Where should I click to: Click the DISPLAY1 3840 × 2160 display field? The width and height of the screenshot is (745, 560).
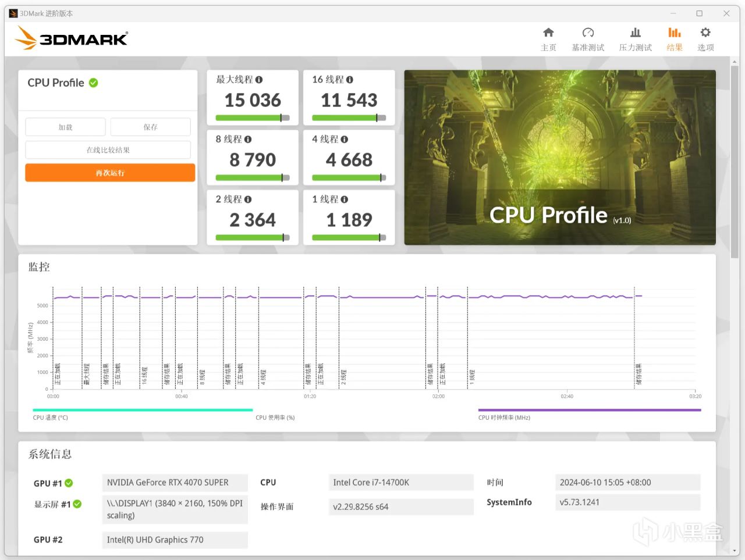pos(175,509)
